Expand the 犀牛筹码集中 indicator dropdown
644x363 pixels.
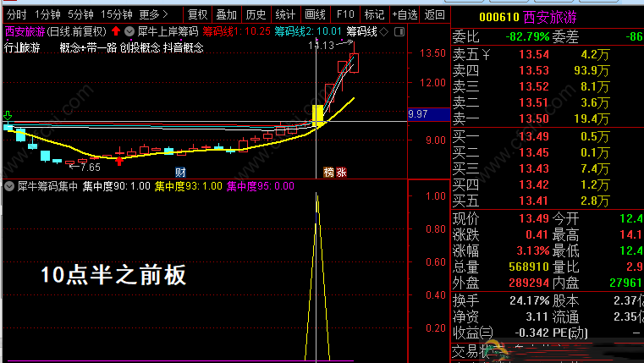tap(9, 186)
